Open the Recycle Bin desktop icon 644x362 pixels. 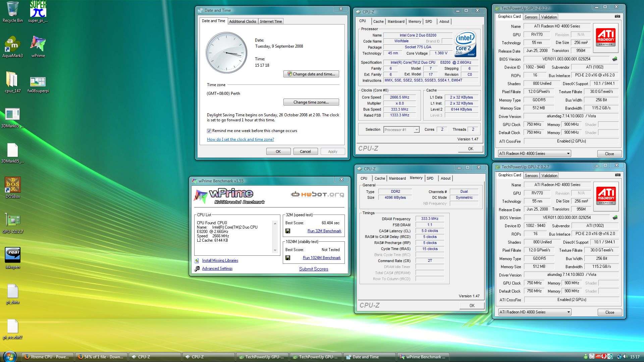13,12
